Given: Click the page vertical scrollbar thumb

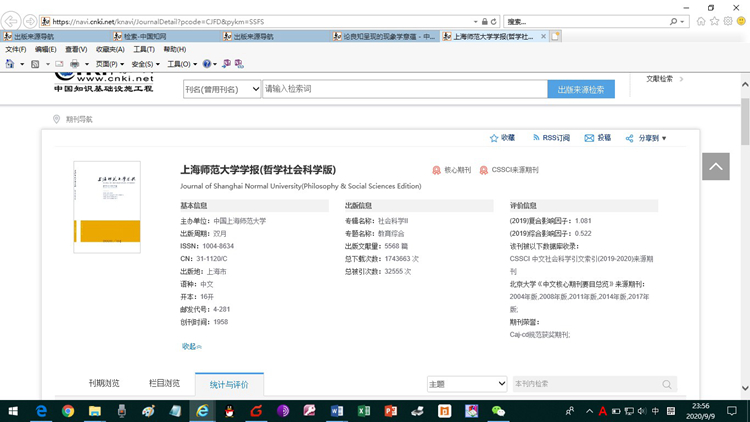Looking at the screenshot, I should click(x=745, y=121).
